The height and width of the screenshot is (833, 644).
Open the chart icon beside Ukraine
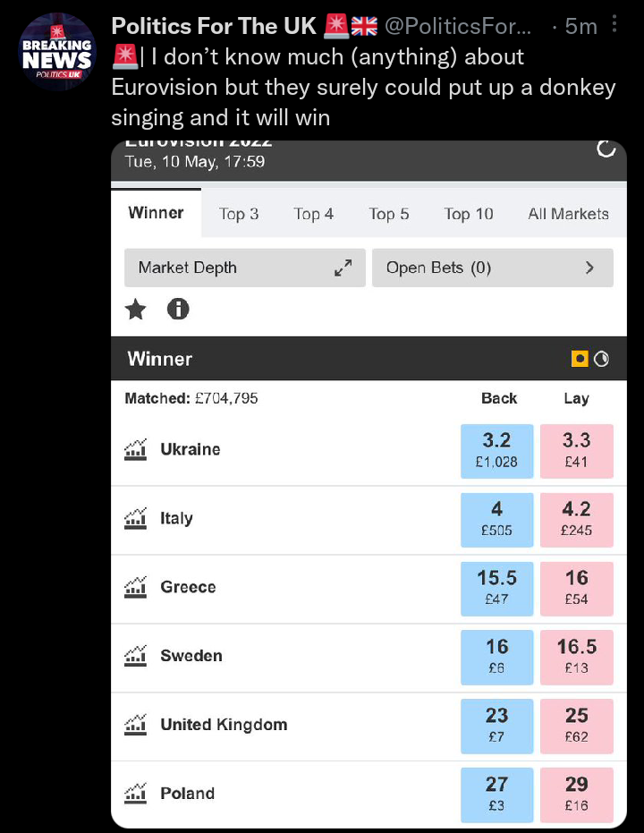[135, 449]
